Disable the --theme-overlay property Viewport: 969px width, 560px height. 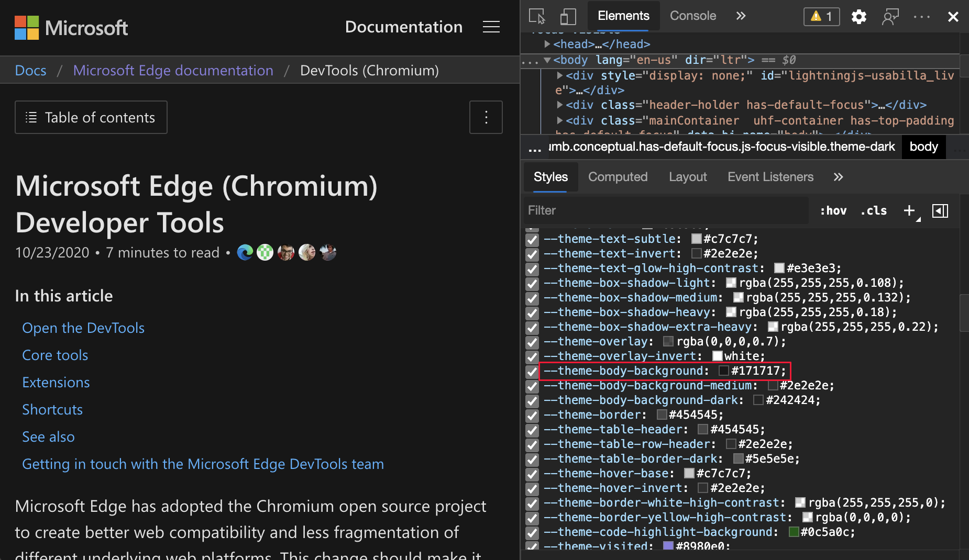point(532,342)
